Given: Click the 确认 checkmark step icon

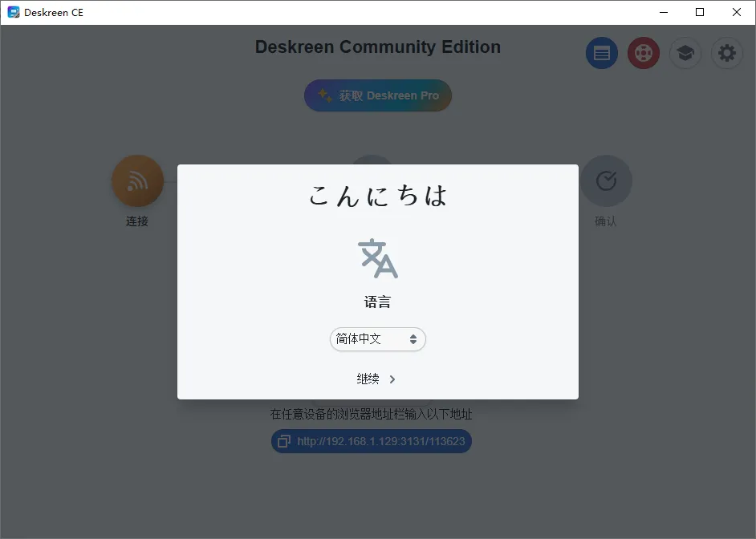Looking at the screenshot, I should click(x=606, y=181).
